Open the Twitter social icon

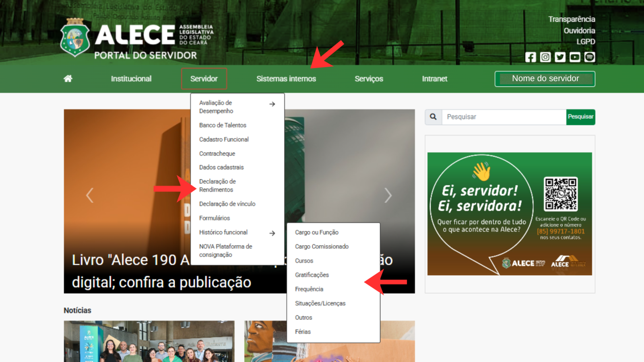560,57
